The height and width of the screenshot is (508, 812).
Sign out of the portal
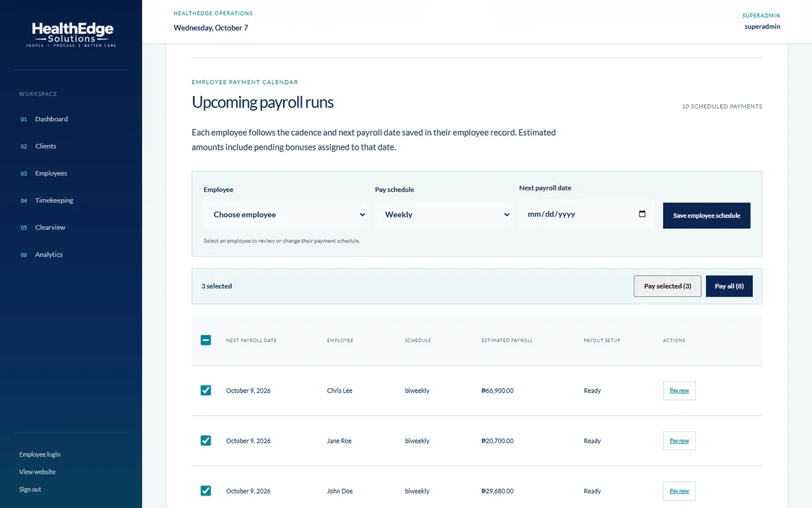coord(30,490)
